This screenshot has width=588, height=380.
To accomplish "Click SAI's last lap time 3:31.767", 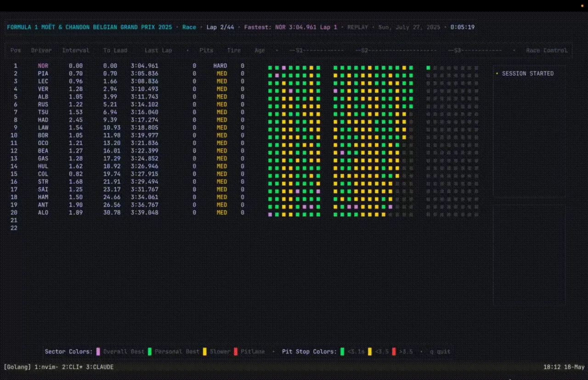I will [x=144, y=189].
